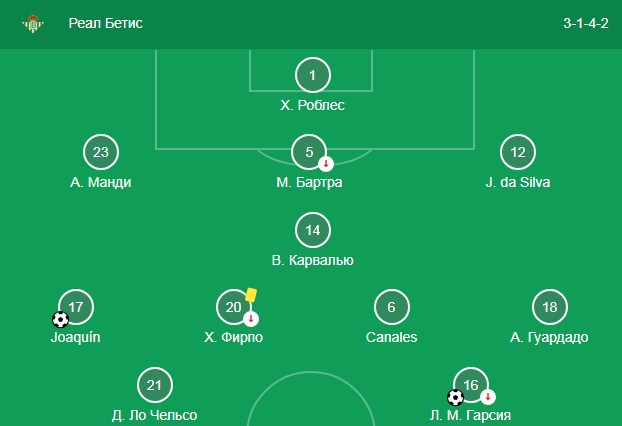The image size is (622, 426).
Task: Click substitution arrow on number 16
Action: pos(488,396)
